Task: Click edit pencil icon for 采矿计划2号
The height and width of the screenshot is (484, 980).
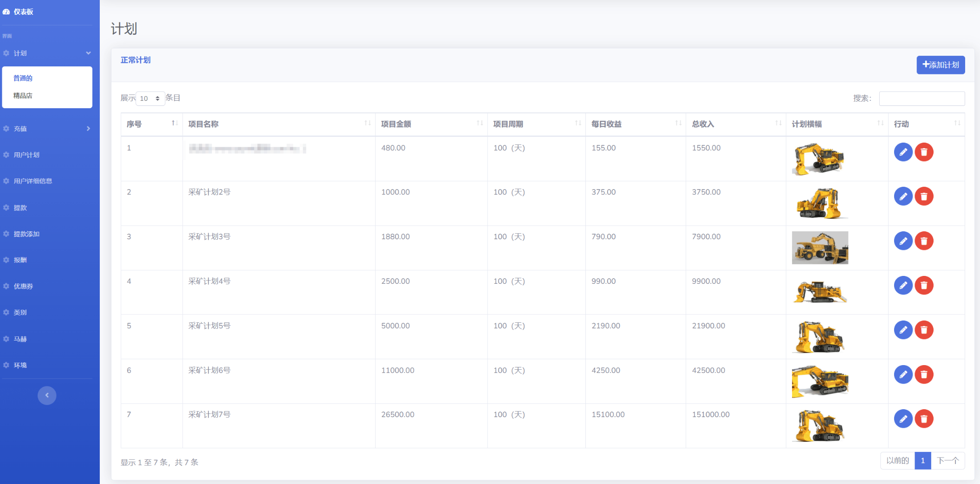Action: [x=903, y=196]
